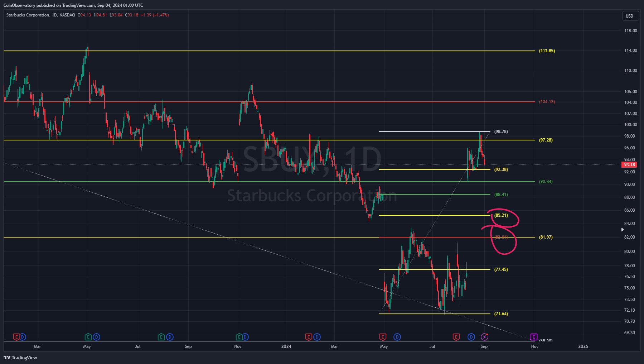This screenshot has height=364, width=644.
Task: Click the 100.00 price axis label
Action: point(631,125)
